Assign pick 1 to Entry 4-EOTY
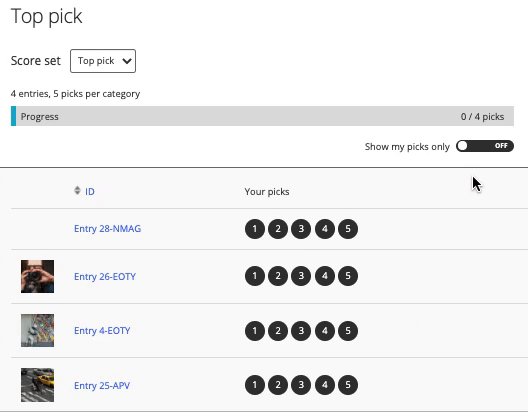Screen dimensions: 528x412 click(x=255, y=331)
